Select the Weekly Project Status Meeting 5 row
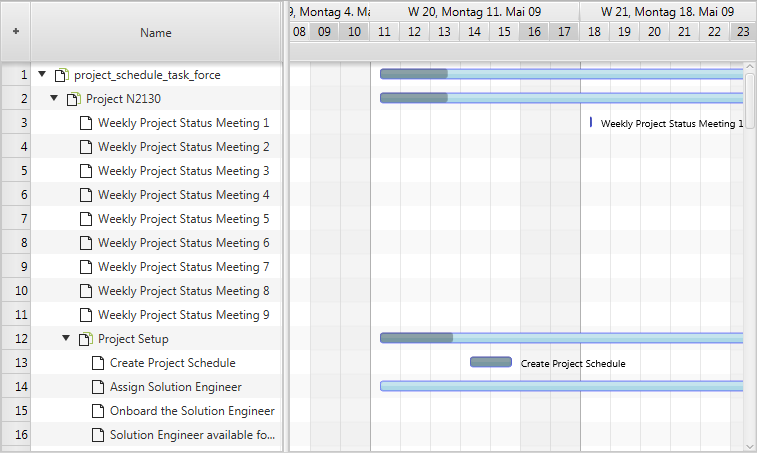The height and width of the screenshot is (453, 757). 156,219
